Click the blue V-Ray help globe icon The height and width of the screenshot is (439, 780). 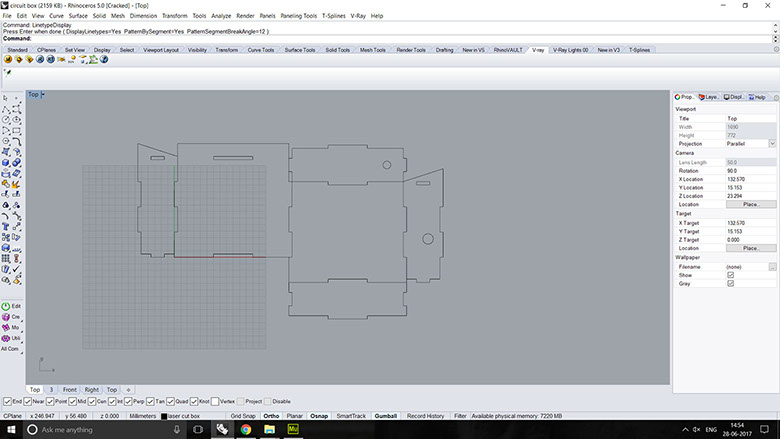click(104, 59)
